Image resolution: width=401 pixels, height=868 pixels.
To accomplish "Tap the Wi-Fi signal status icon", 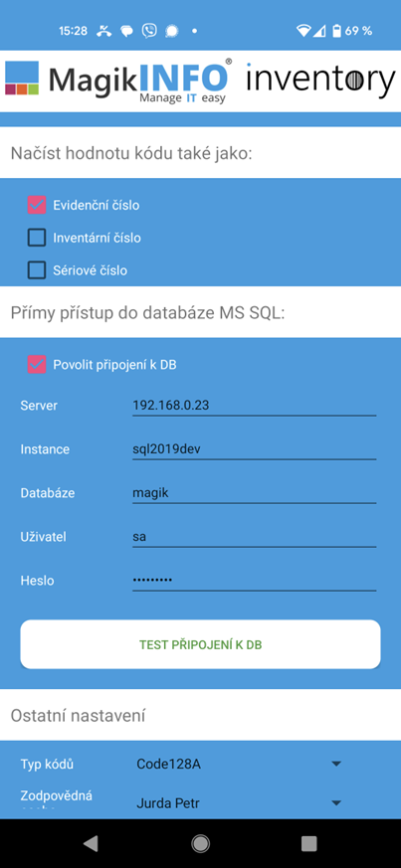I will coord(302,31).
